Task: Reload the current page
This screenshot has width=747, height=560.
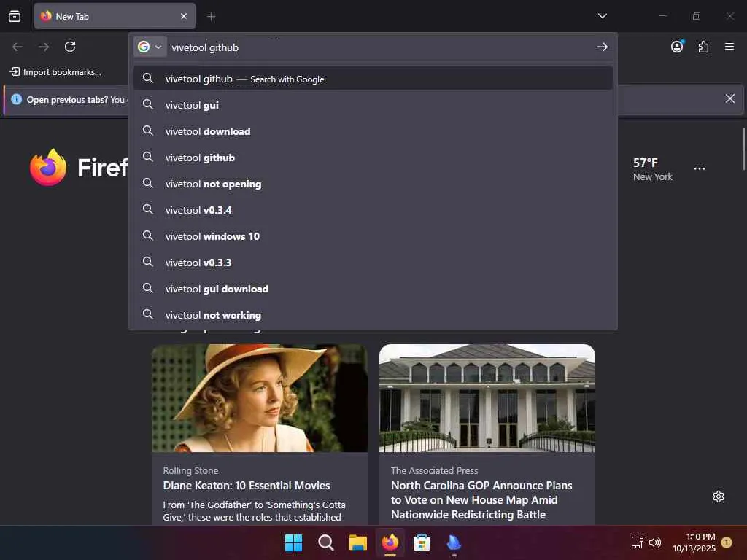Action: coord(70,47)
